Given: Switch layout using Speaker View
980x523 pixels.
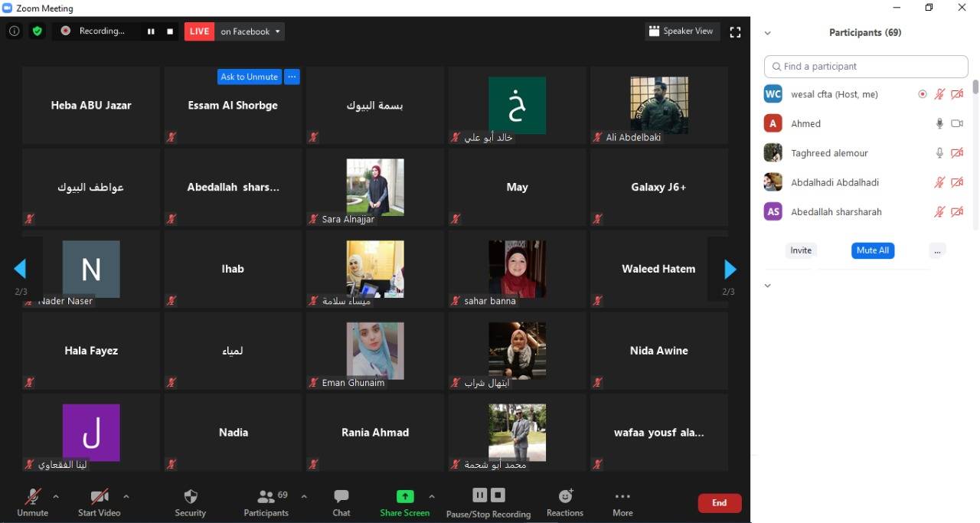Looking at the screenshot, I should click(x=681, y=31).
